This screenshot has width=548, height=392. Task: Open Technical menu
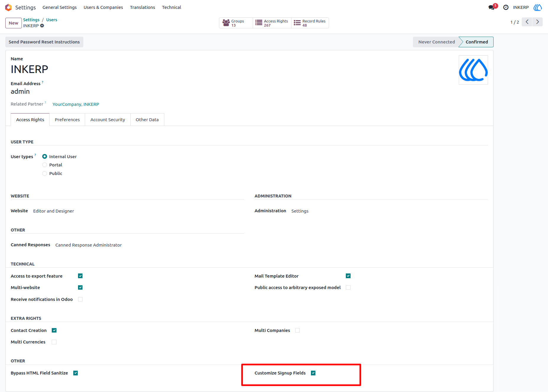pyautogui.click(x=171, y=7)
